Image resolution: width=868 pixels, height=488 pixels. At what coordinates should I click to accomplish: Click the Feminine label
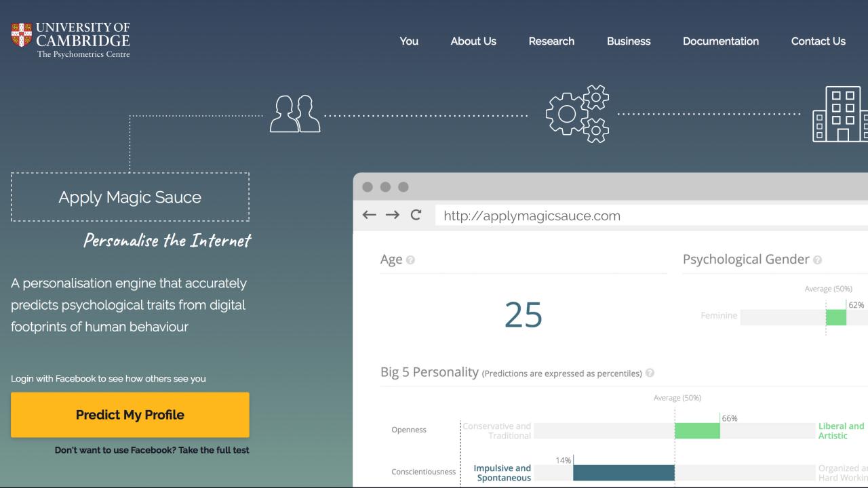tap(719, 316)
